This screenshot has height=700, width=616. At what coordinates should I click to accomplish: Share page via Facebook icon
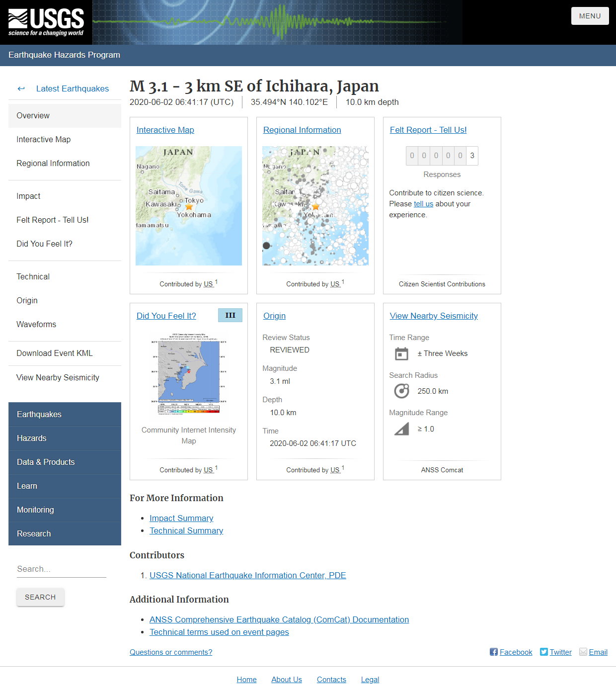tap(493, 652)
